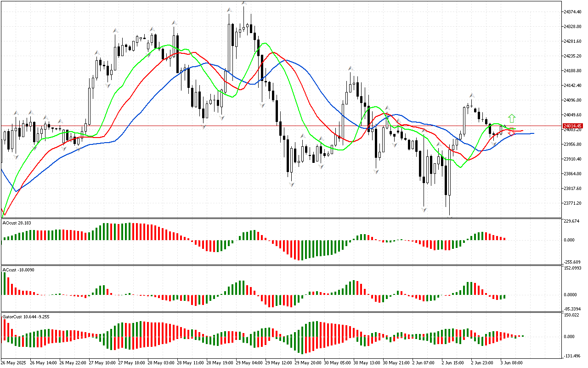
Task: Select the up fractal above the 27 May 10:00 candle
Action: coord(97,52)
